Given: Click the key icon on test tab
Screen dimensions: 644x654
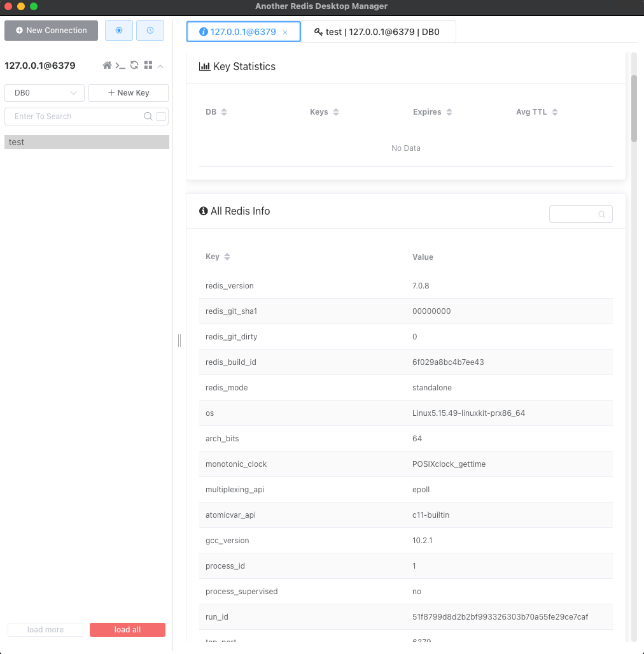Looking at the screenshot, I should point(318,32).
